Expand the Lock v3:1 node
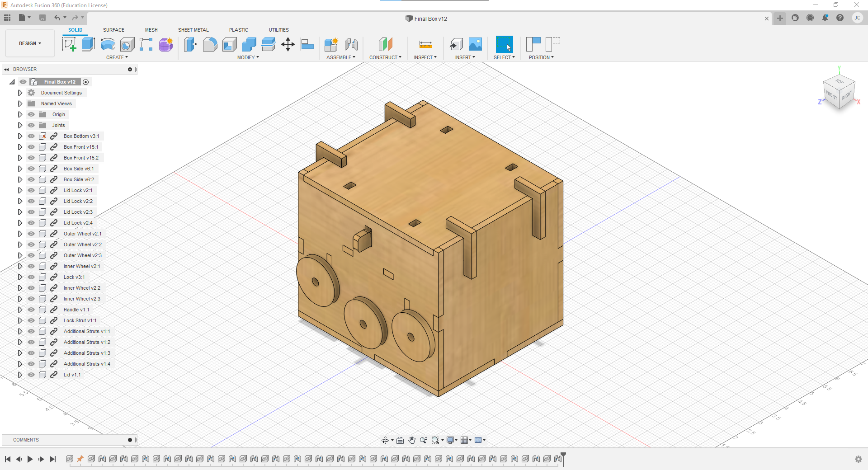Image resolution: width=868 pixels, height=470 pixels. click(x=20, y=277)
